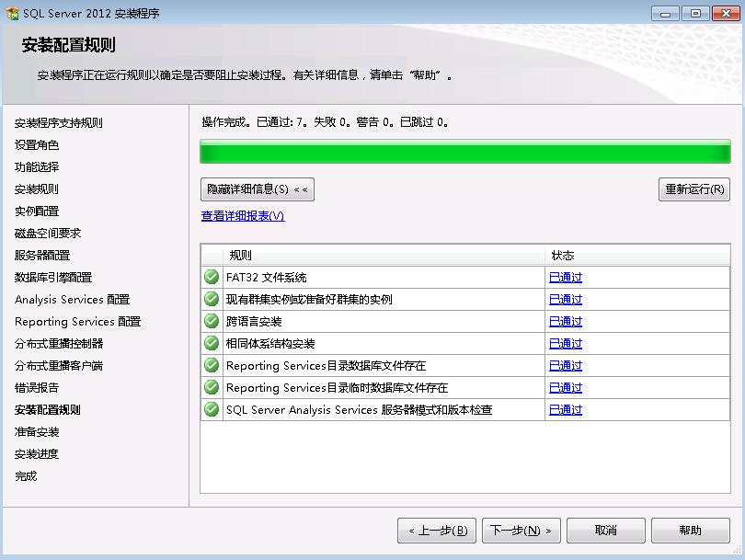745x560 pixels.
Task: Click the SQL Server setup title bar icon
Action: coord(12,13)
